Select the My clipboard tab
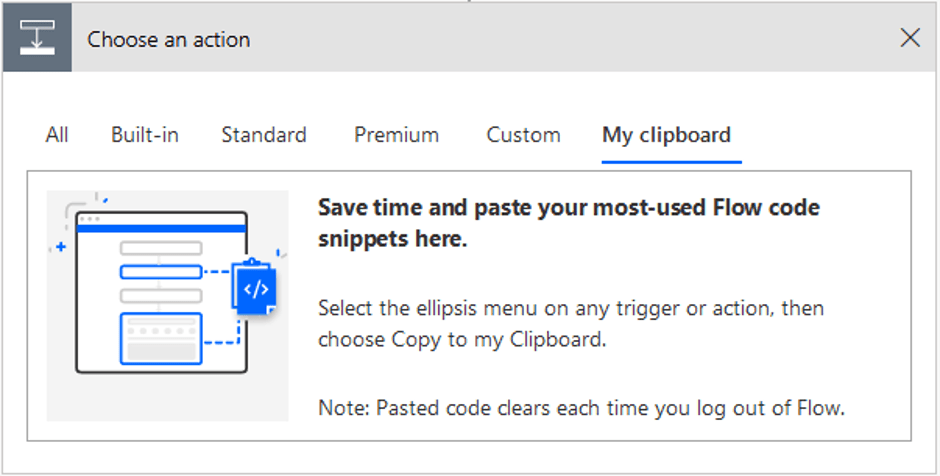Viewport: 940px width, 476px height. point(667,135)
